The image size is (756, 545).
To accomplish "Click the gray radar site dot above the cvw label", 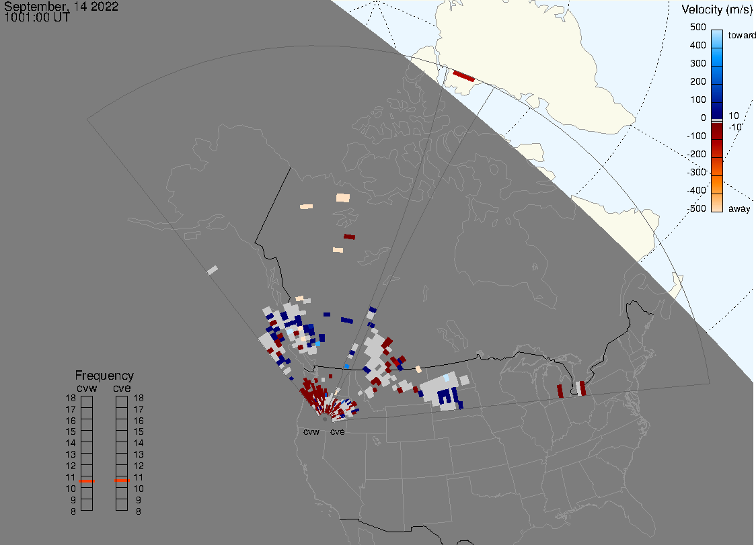I will pyautogui.click(x=325, y=419).
